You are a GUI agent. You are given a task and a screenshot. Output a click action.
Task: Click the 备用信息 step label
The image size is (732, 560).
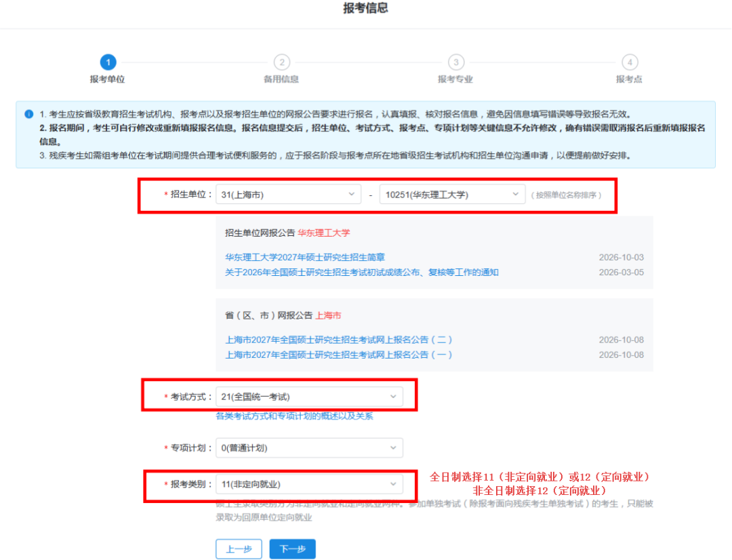click(281, 79)
